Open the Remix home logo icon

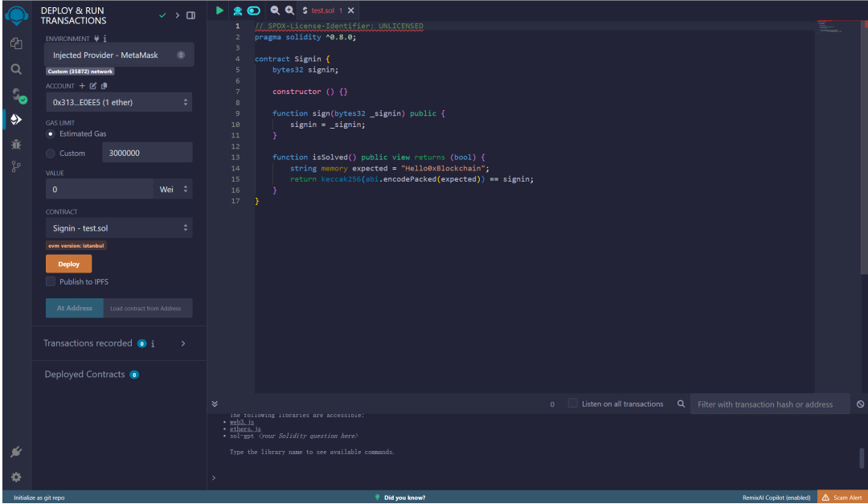(16, 15)
